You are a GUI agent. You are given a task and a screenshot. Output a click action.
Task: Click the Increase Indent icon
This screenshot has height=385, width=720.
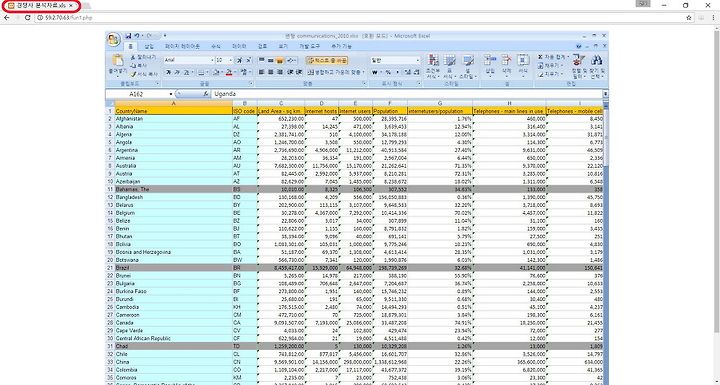[299, 72]
